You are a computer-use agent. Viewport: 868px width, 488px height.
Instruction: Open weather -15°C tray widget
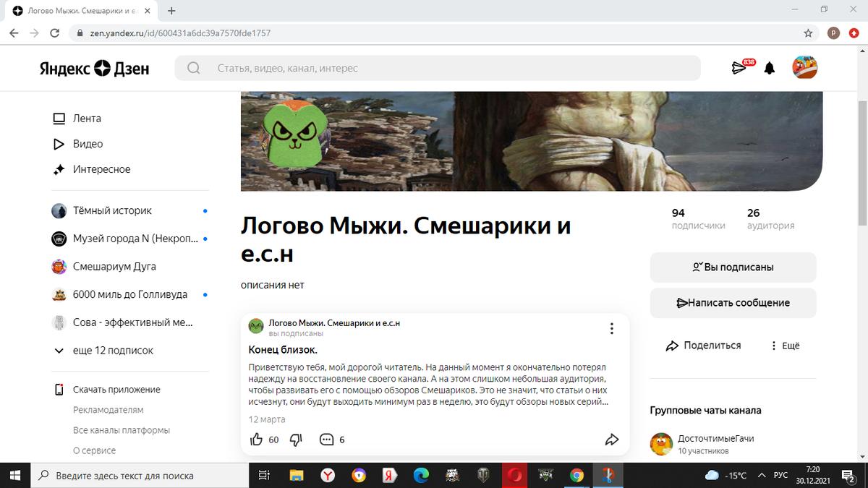pyautogui.click(x=726, y=476)
